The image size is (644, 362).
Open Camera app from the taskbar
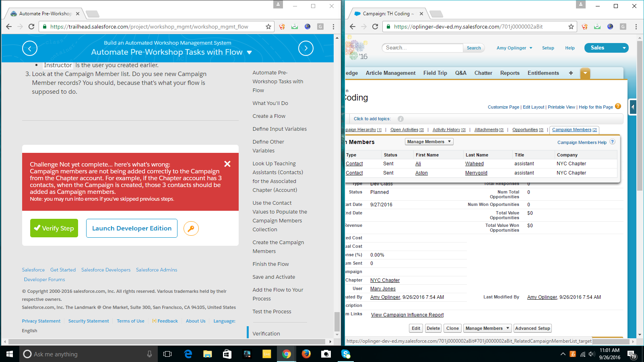click(x=326, y=354)
